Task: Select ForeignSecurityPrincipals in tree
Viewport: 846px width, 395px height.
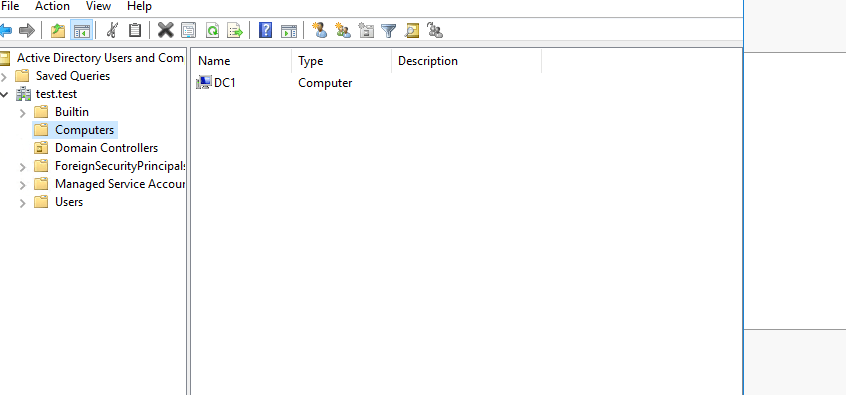Action: click(x=120, y=166)
